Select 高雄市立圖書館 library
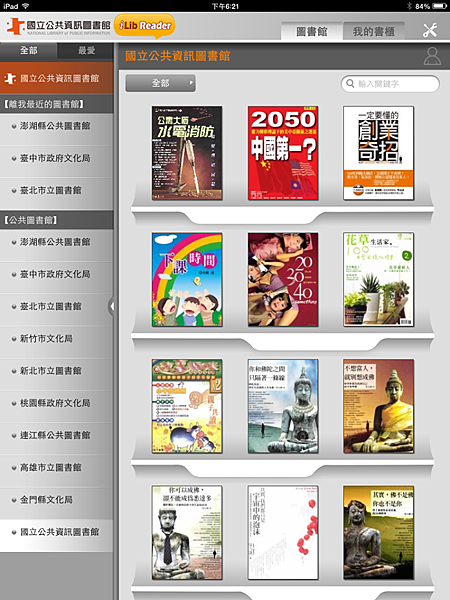450x600 pixels. [x=57, y=467]
